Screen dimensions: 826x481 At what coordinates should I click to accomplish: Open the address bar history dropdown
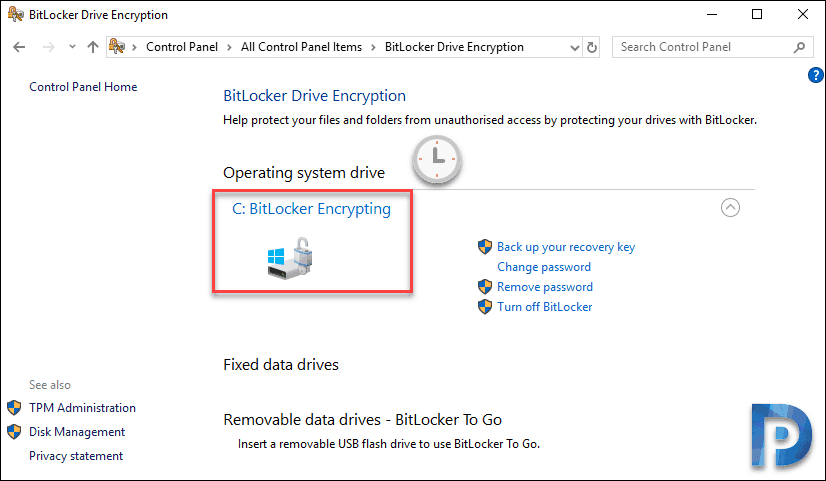click(x=575, y=48)
